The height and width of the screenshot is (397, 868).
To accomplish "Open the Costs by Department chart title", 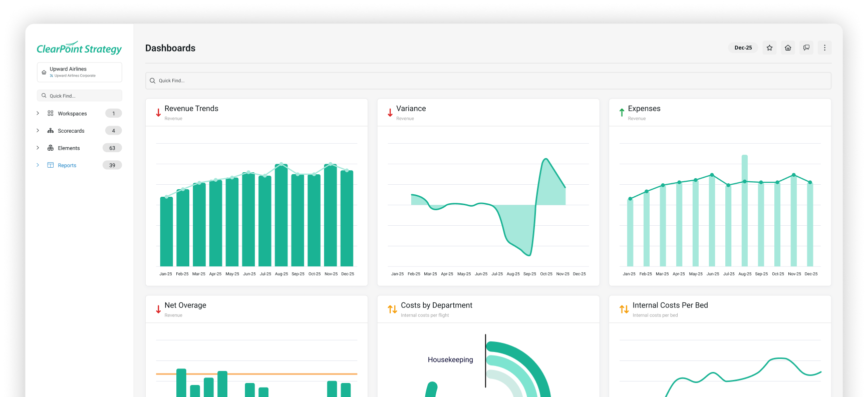I will coord(437,305).
